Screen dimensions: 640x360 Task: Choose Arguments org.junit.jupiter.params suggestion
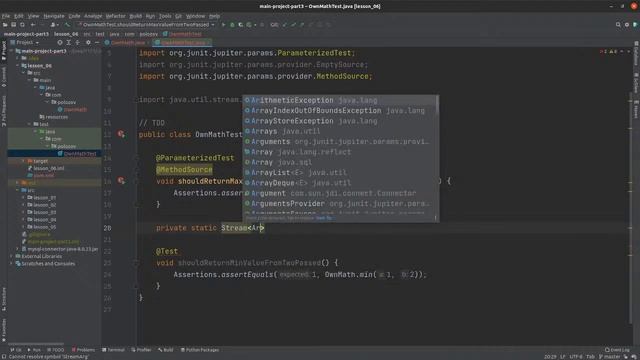tap(340, 142)
